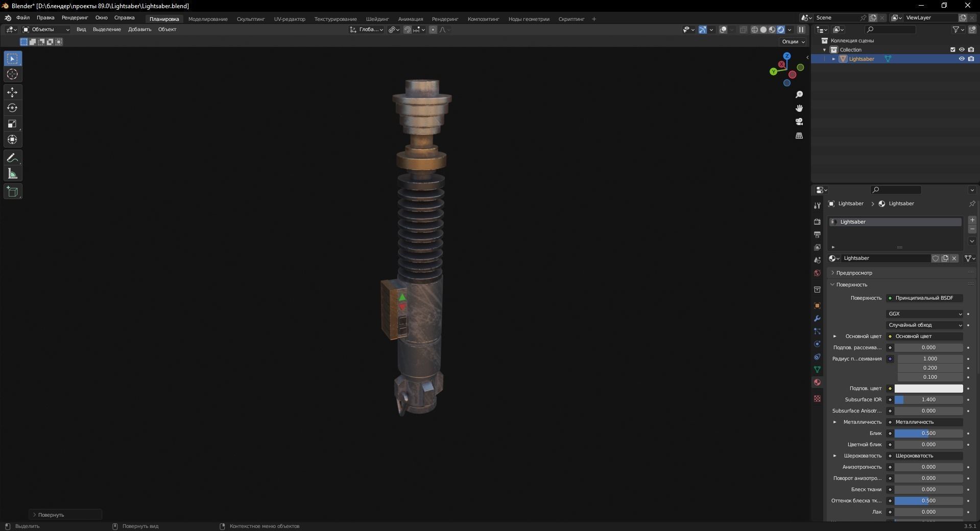This screenshot has height=531, width=980.
Task: Open the View Layer properties tab
Action: (x=817, y=247)
